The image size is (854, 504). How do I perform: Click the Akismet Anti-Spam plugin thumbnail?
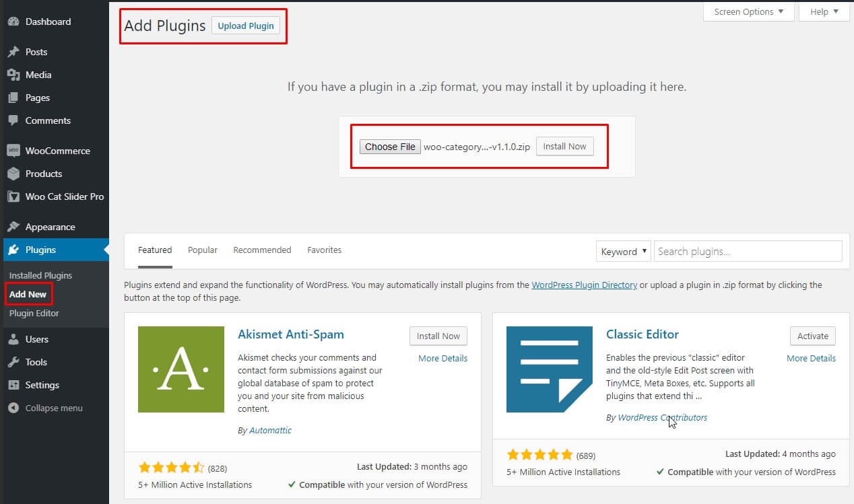(181, 369)
